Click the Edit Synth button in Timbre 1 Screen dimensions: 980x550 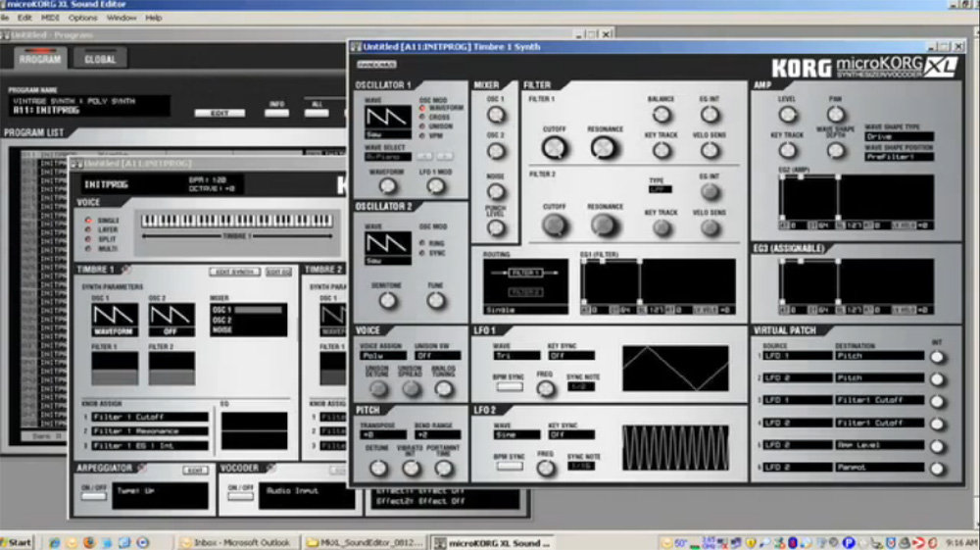[x=234, y=272]
